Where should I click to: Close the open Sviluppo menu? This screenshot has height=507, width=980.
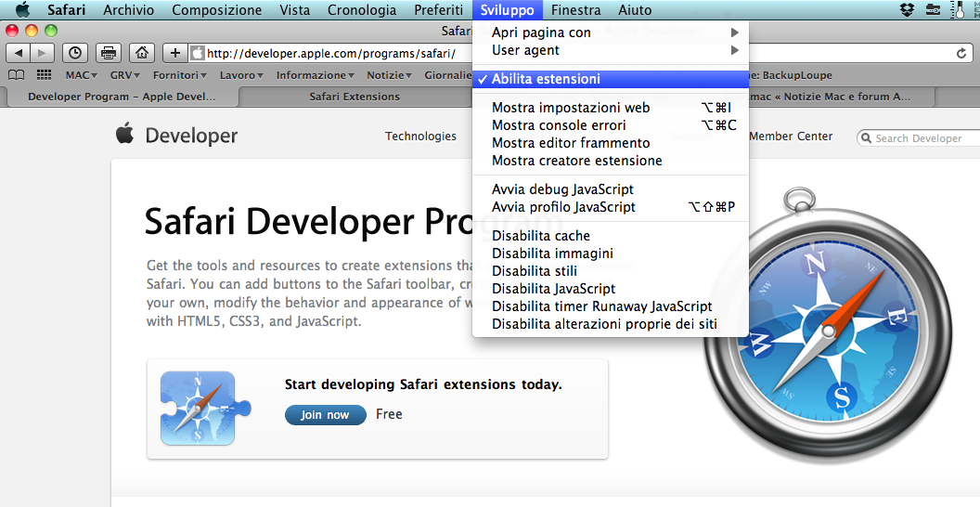tap(507, 10)
